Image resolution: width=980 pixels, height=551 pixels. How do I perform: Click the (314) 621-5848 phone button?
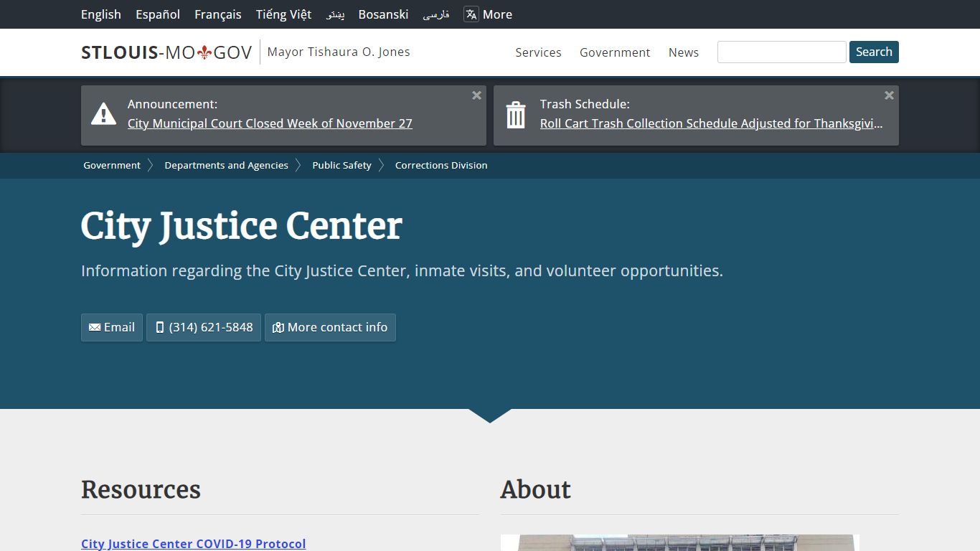204,327
